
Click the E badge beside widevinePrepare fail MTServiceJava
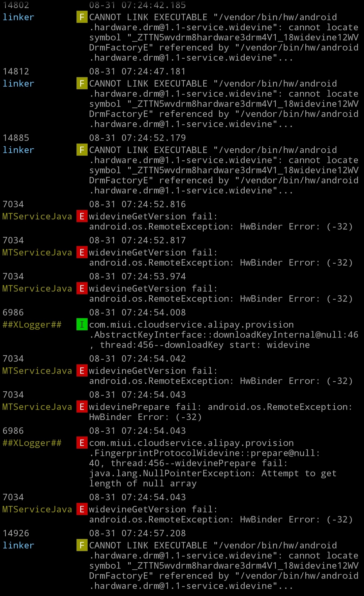click(x=82, y=407)
